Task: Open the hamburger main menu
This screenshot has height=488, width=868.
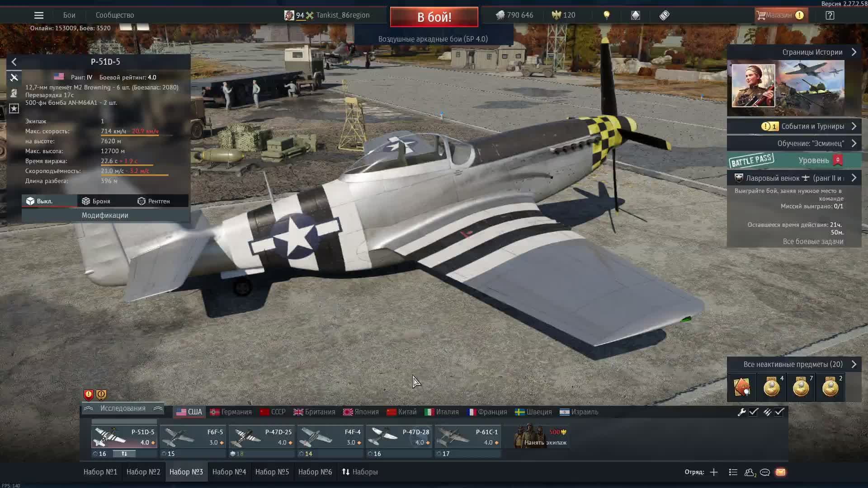Action: 39,15
